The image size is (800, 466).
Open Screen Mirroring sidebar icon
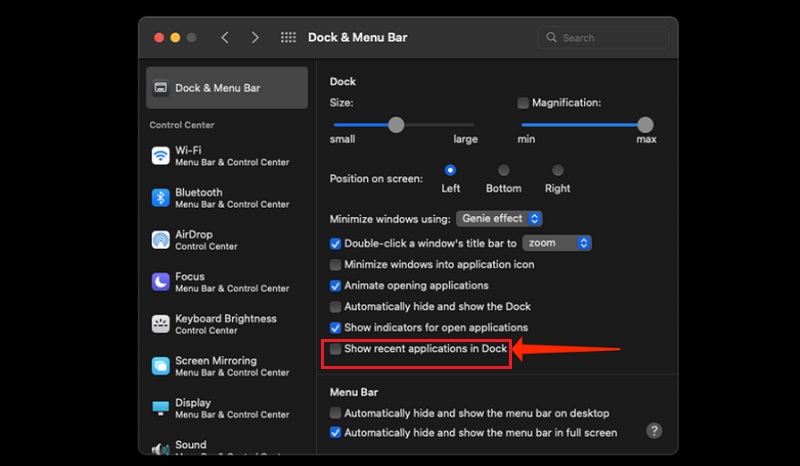click(x=160, y=366)
